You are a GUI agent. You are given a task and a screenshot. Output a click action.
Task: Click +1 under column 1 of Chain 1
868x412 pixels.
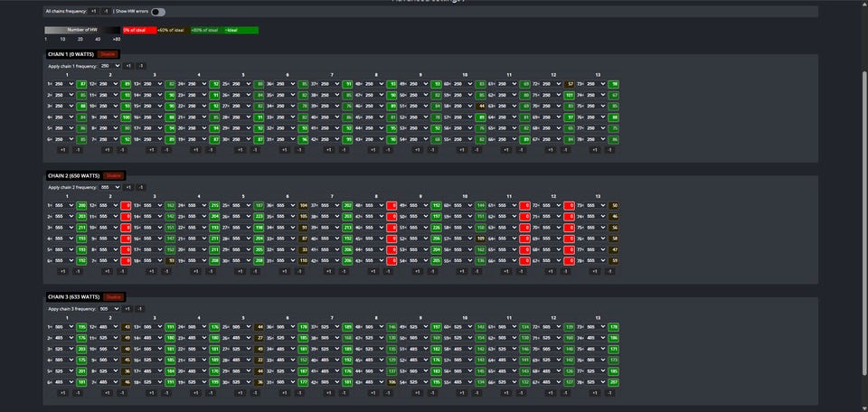tap(62, 150)
